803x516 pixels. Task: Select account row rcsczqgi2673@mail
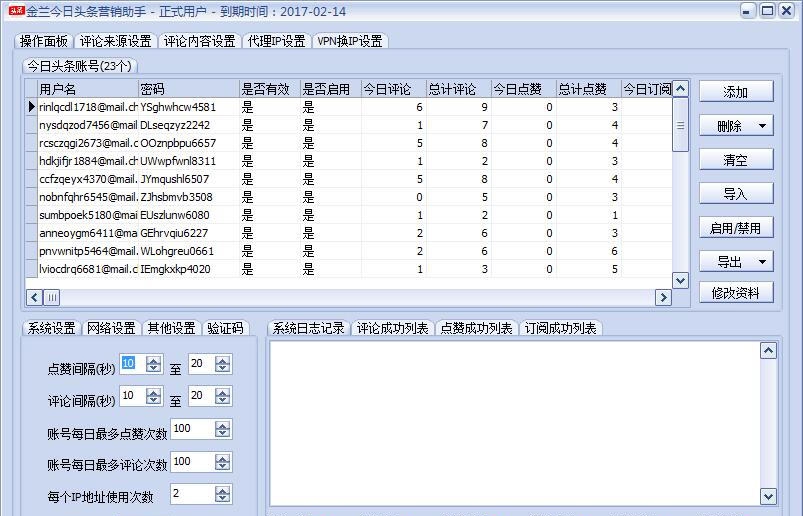coord(349,143)
